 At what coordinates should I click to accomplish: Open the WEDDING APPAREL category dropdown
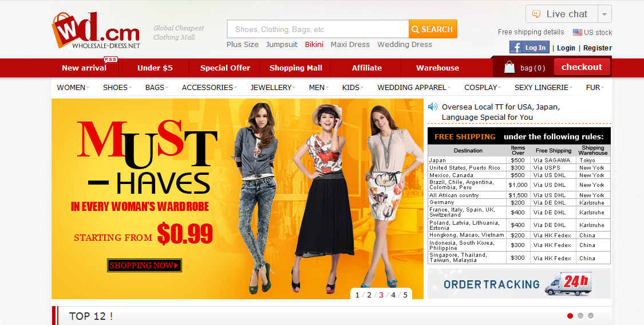[414, 88]
